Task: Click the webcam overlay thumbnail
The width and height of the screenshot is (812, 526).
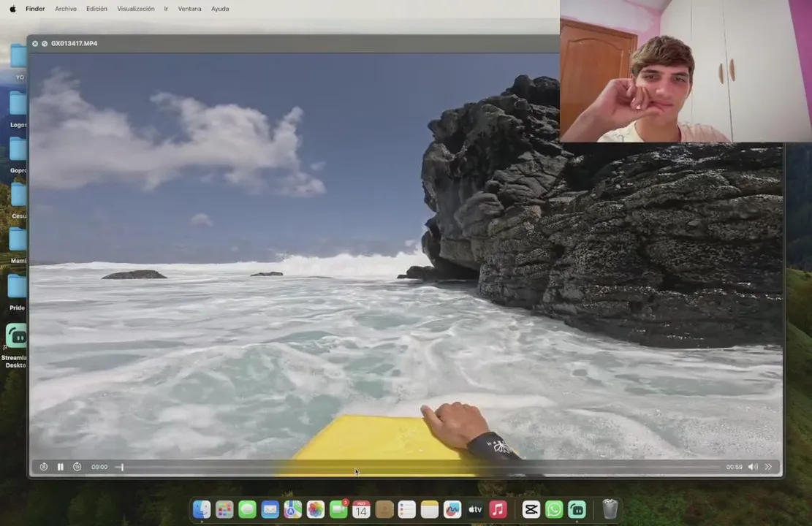Action: click(x=686, y=71)
